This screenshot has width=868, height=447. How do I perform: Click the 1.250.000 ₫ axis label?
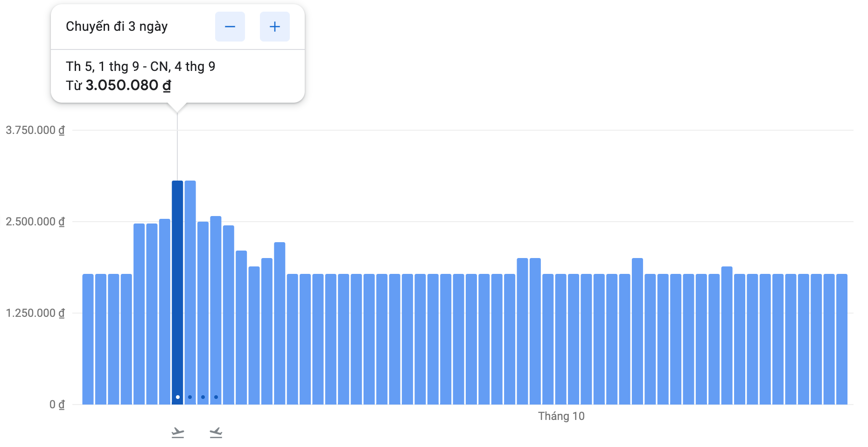tap(35, 313)
